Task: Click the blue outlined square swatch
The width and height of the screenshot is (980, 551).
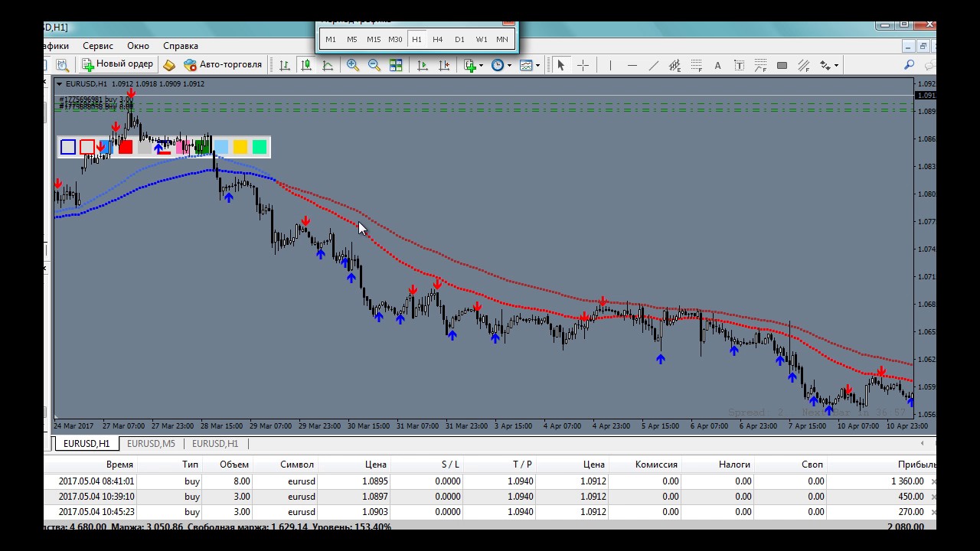Action: (68, 147)
